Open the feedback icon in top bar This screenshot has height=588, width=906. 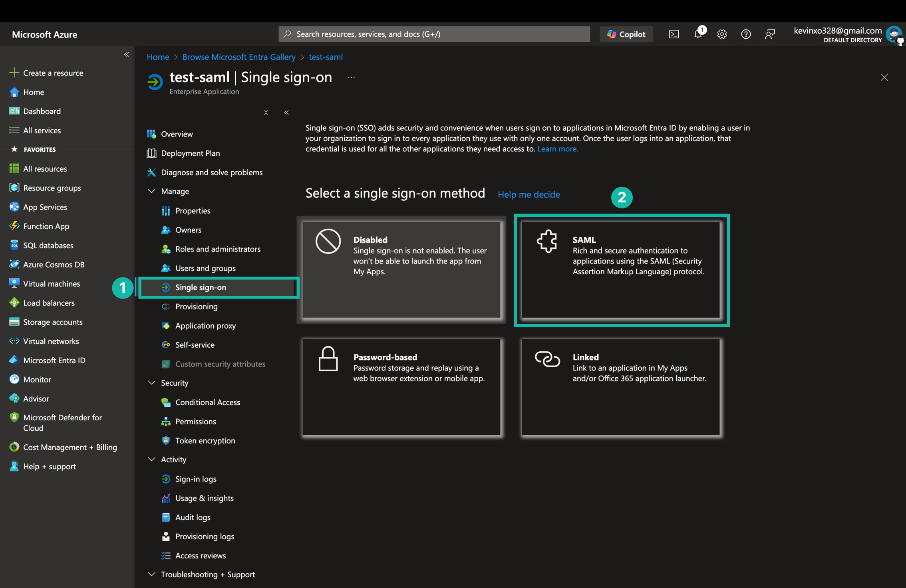coord(770,34)
